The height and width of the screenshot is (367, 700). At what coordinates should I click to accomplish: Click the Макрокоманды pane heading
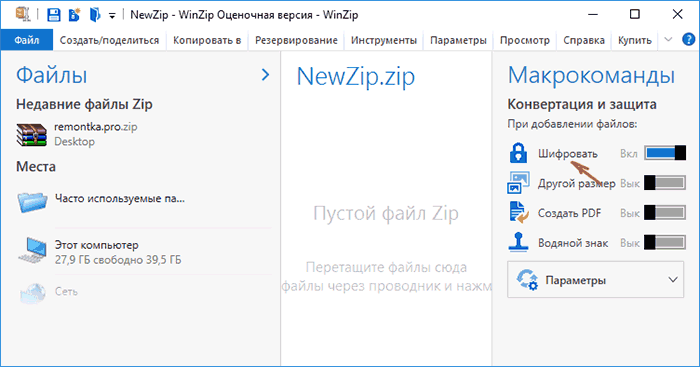point(591,75)
